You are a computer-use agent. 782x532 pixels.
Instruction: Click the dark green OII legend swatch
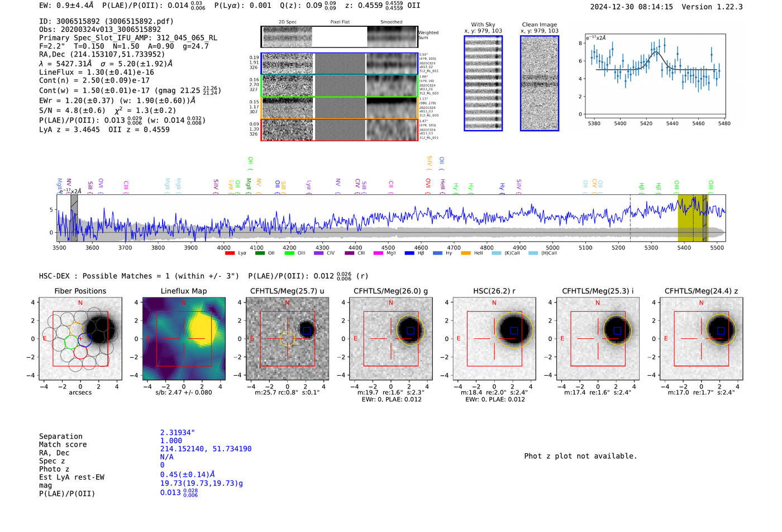[x=260, y=253]
